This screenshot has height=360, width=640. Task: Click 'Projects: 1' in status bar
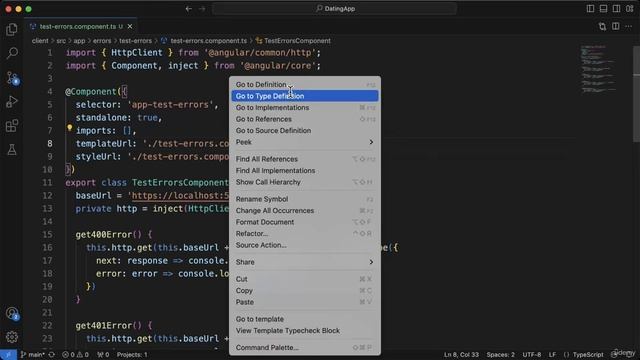tap(132, 355)
